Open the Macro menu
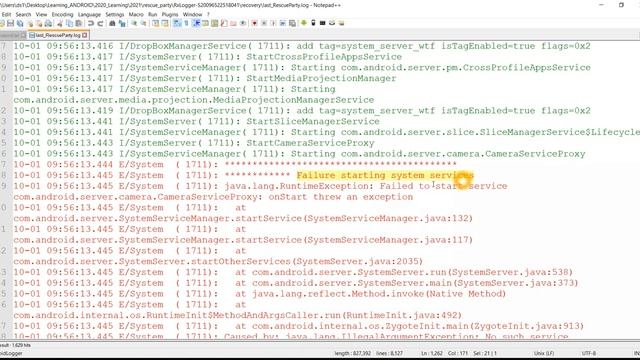This screenshot has width=640, height=360. point(136,14)
